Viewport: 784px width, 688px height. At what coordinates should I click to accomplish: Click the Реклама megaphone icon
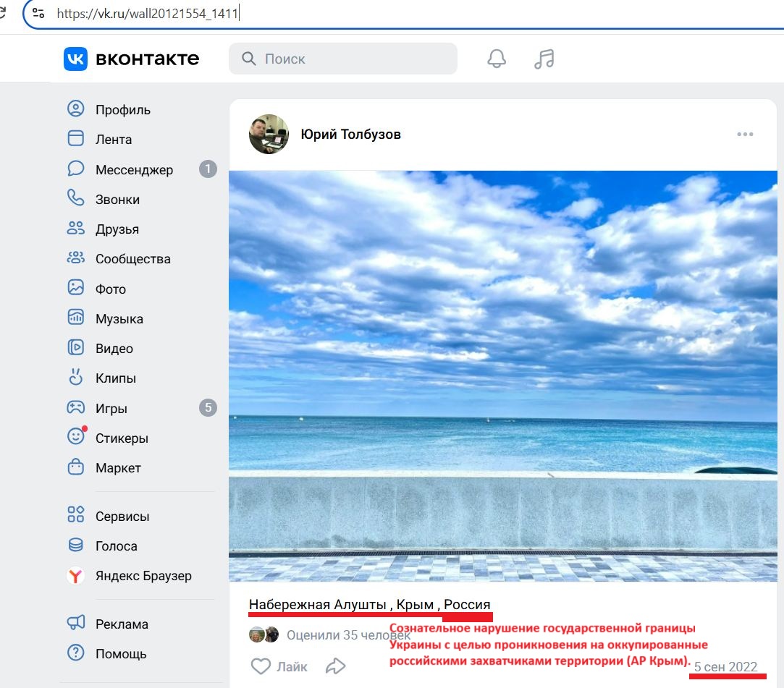click(x=75, y=623)
